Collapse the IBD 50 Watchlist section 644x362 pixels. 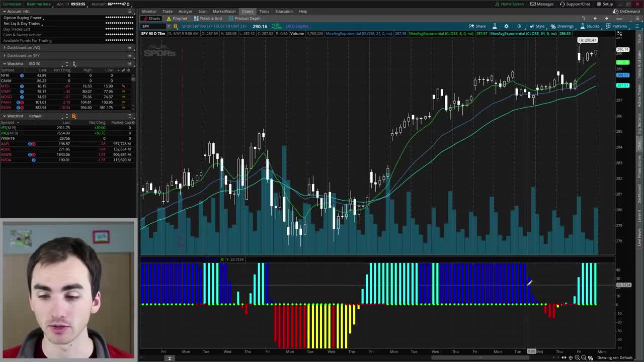point(4,64)
